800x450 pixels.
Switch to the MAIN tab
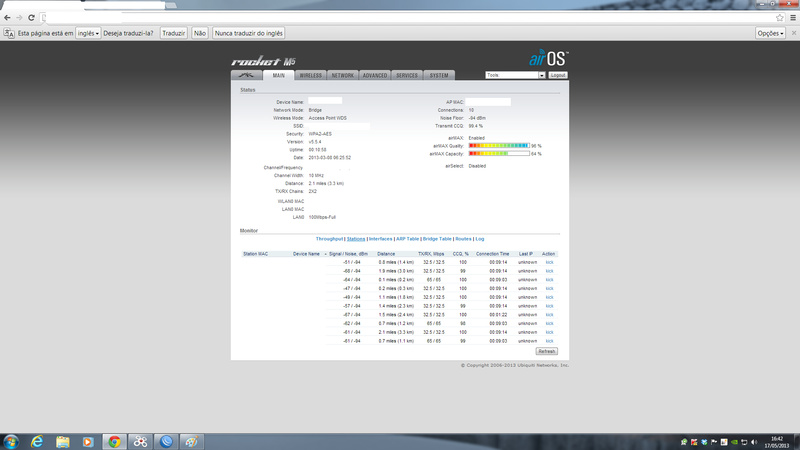[279, 76]
